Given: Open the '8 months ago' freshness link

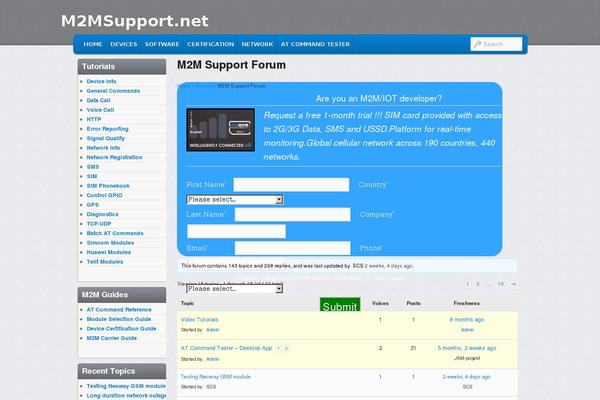Looking at the screenshot, I should [x=467, y=320].
